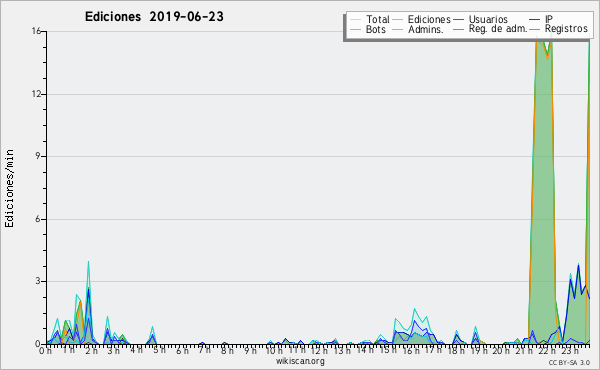Click the '2 h' x-axis label

pos(91,350)
